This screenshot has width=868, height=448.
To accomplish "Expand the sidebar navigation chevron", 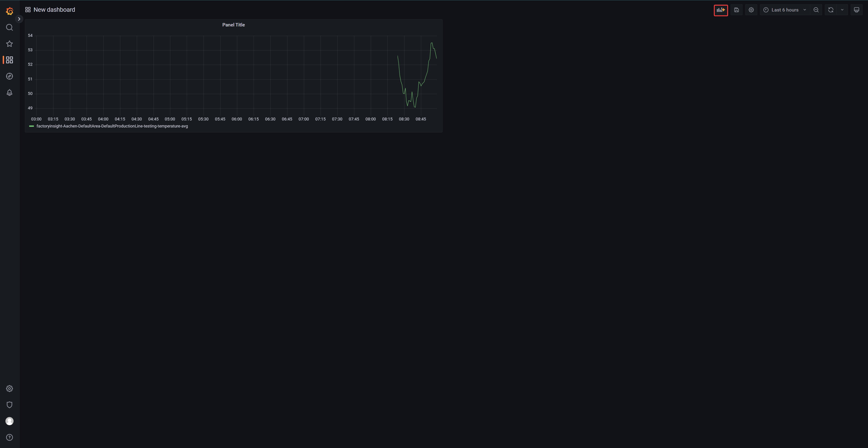I will click(19, 19).
